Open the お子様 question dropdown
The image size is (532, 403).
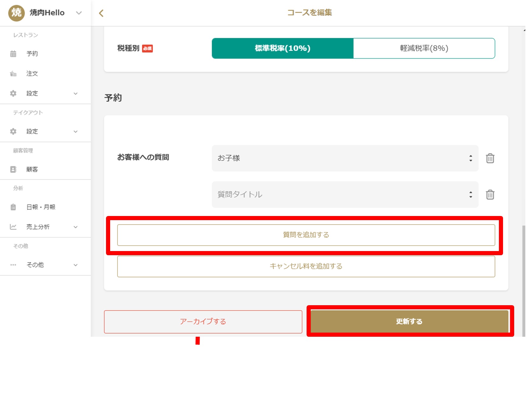coord(345,158)
